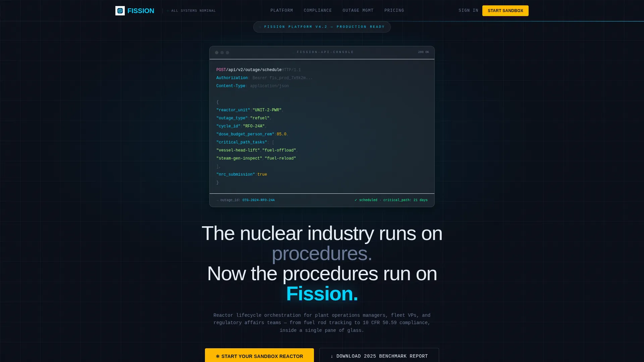The width and height of the screenshot is (644, 362).
Task: Click DOWNLOAD 2025 BENCHMARK REPORT button
Action: point(379,355)
